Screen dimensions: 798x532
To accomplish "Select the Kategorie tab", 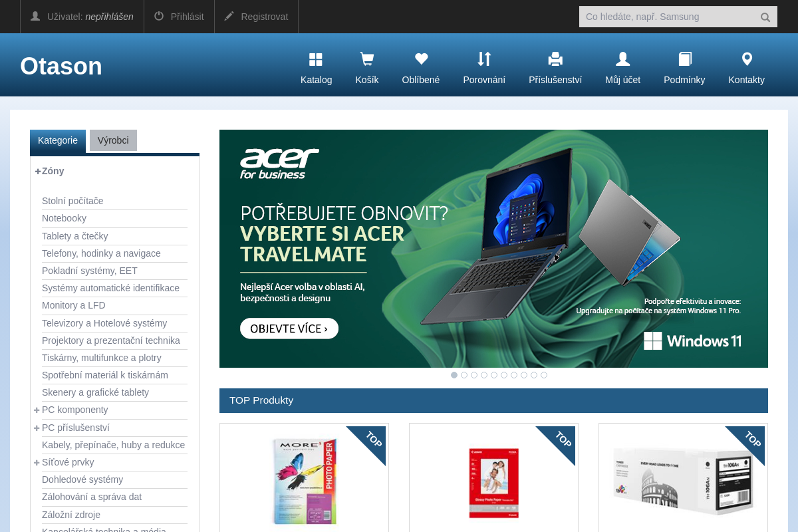I will 58,140.
